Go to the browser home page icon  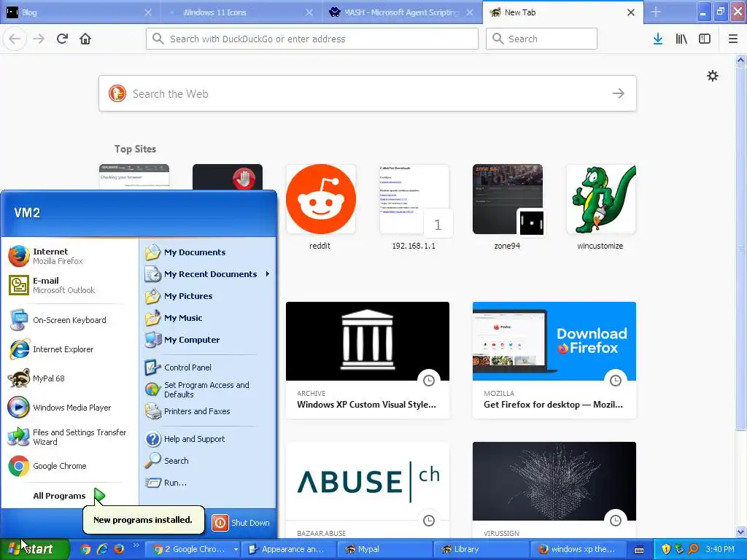(85, 39)
